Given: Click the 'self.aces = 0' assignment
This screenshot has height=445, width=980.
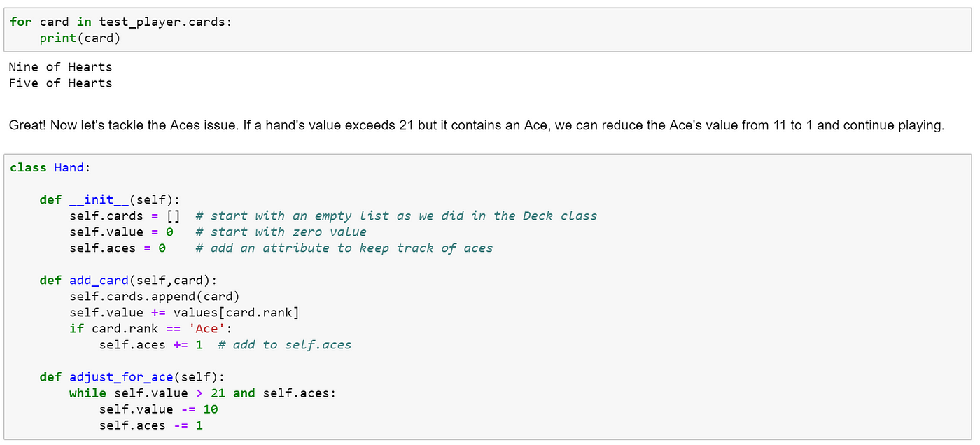Looking at the screenshot, I should (x=117, y=248).
